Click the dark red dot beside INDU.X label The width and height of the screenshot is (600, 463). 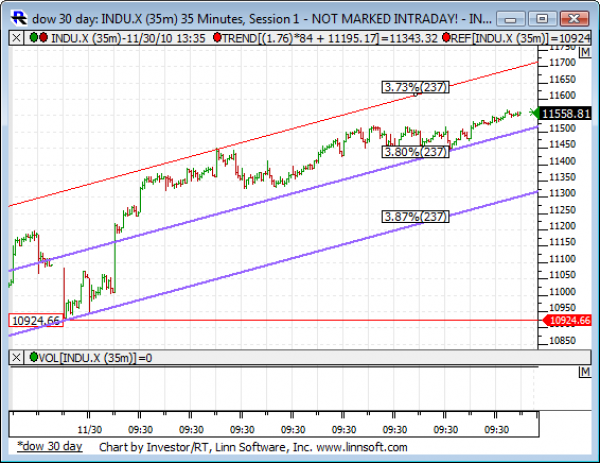pyautogui.click(x=43, y=37)
